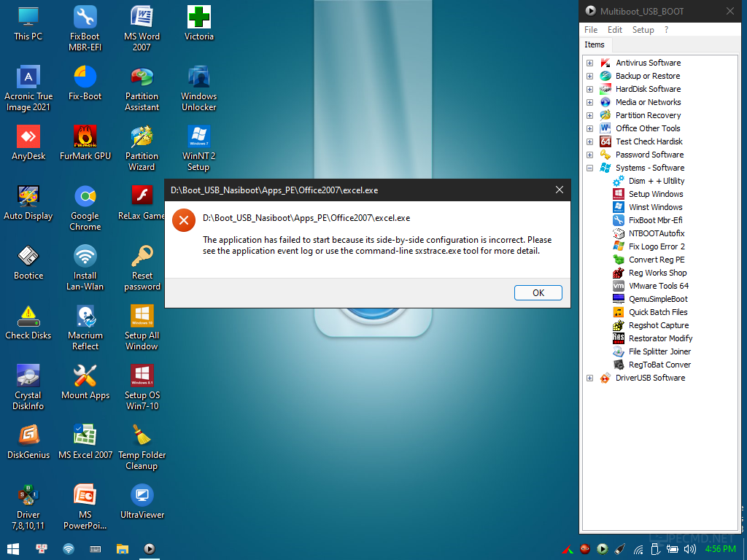Select Regshot Capture tree item

659,325
